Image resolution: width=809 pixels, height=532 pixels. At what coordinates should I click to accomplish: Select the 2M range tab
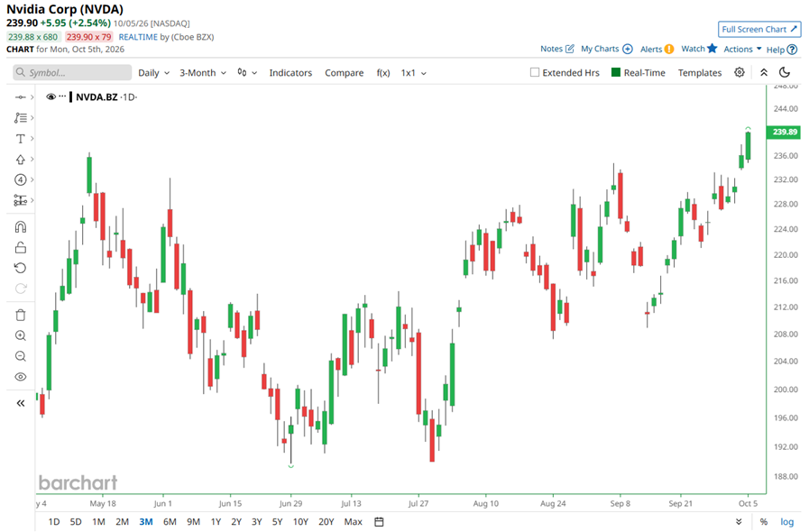pos(122,522)
